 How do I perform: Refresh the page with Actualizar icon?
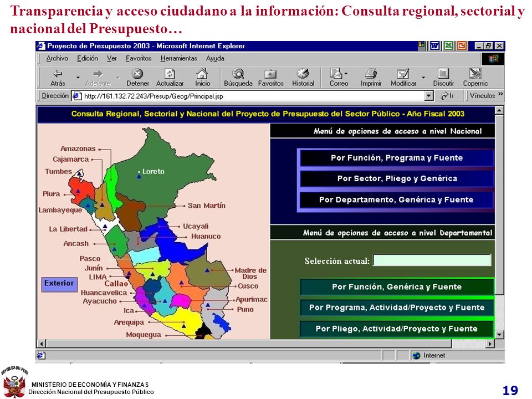pos(170,73)
